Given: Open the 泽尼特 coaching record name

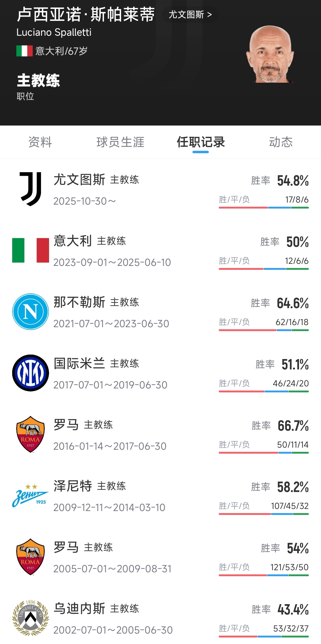Looking at the screenshot, I should click(73, 486).
